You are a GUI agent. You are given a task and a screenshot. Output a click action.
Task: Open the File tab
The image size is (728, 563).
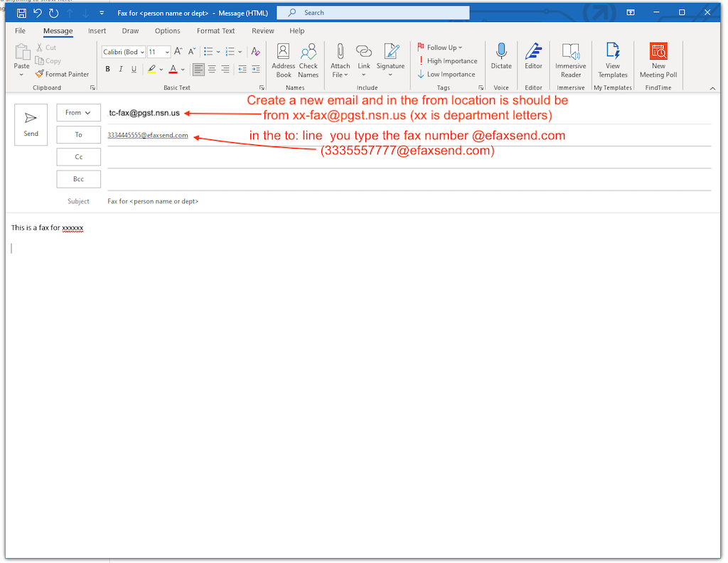20,31
